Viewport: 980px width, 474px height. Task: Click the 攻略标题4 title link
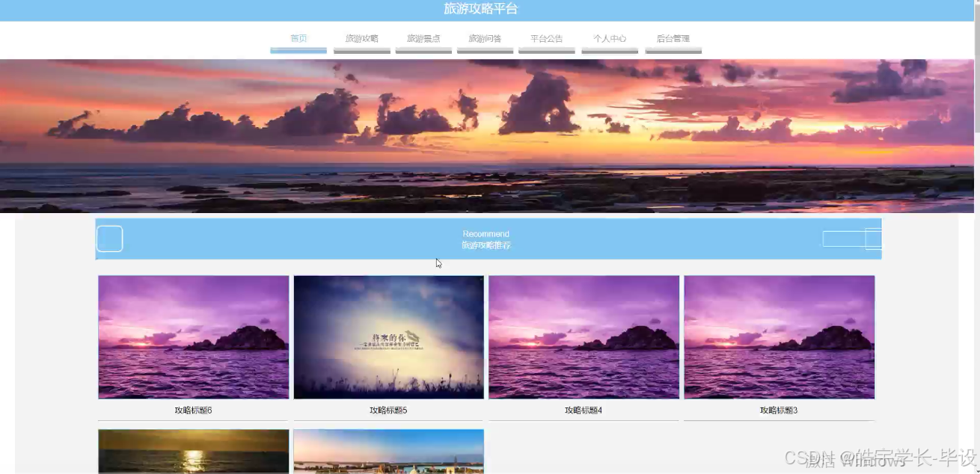pyautogui.click(x=584, y=410)
